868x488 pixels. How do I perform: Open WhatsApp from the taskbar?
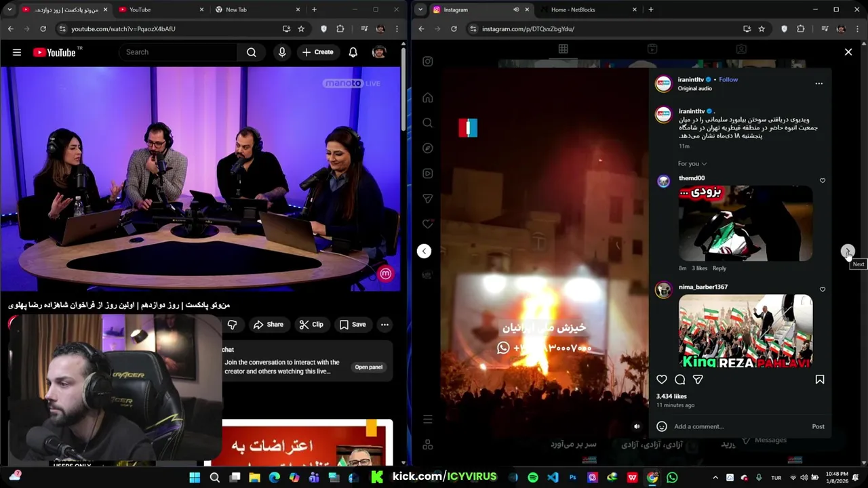pyautogui.click(x=672, y=477)
